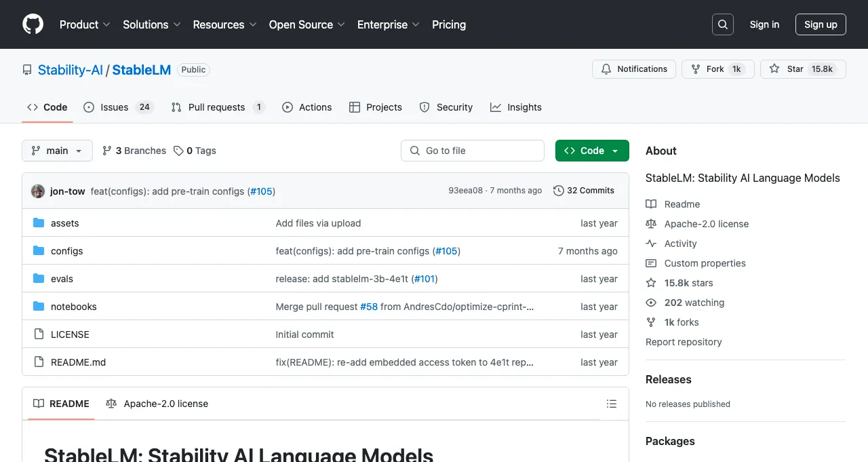Click the Sign up button
The image size is (868, 462).
tap(821, 24)
